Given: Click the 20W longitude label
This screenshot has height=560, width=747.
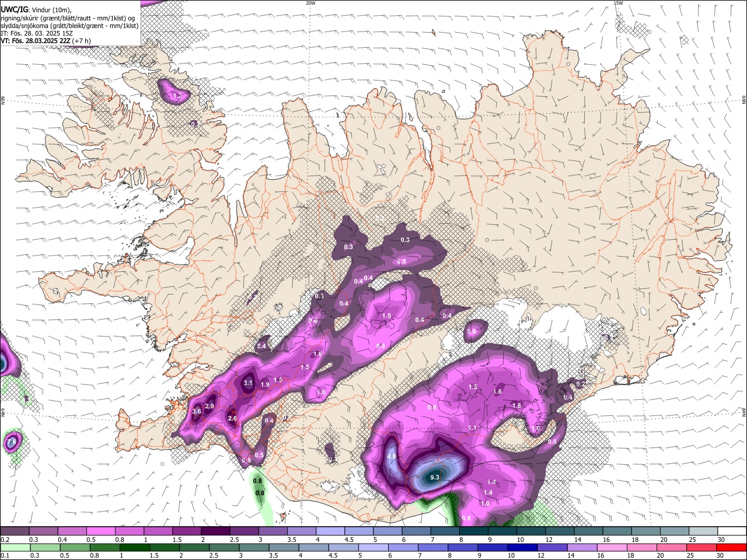Looking at the screenshot, I should click(x=310, y=3).
